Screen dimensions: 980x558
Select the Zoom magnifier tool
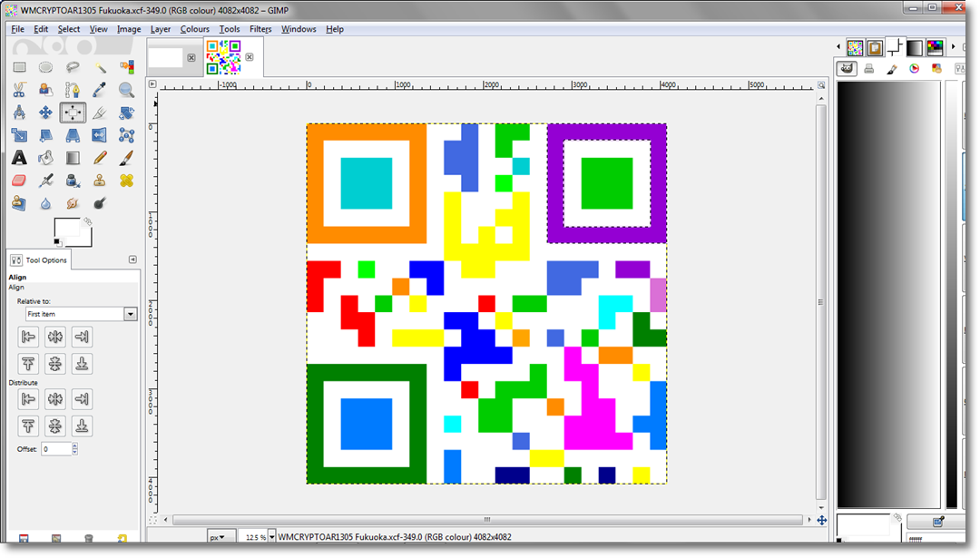click(126, 90)
